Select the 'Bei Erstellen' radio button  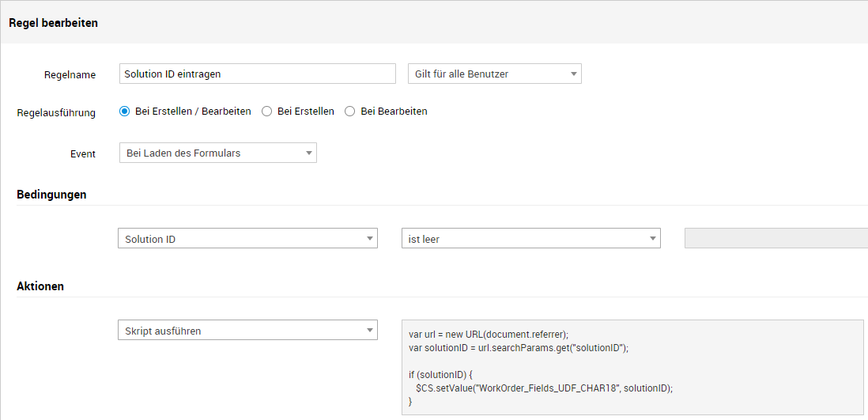[x=267, y=112]
